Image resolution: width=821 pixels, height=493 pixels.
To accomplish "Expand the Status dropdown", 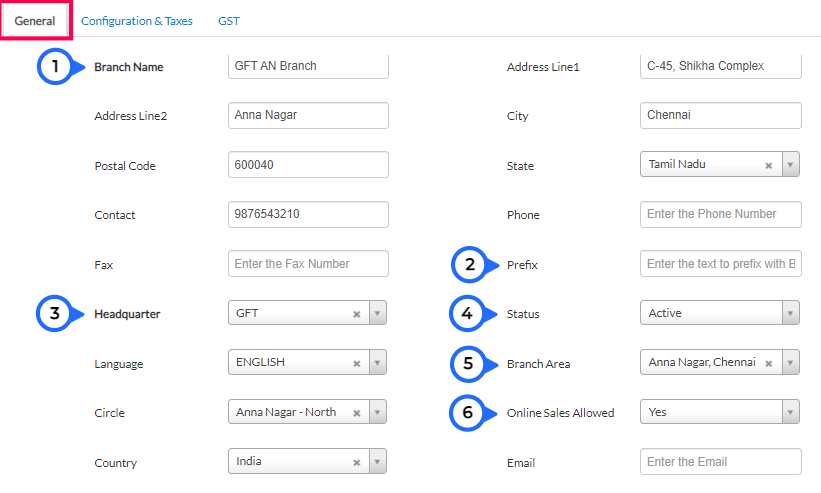I will click(790, 314).
